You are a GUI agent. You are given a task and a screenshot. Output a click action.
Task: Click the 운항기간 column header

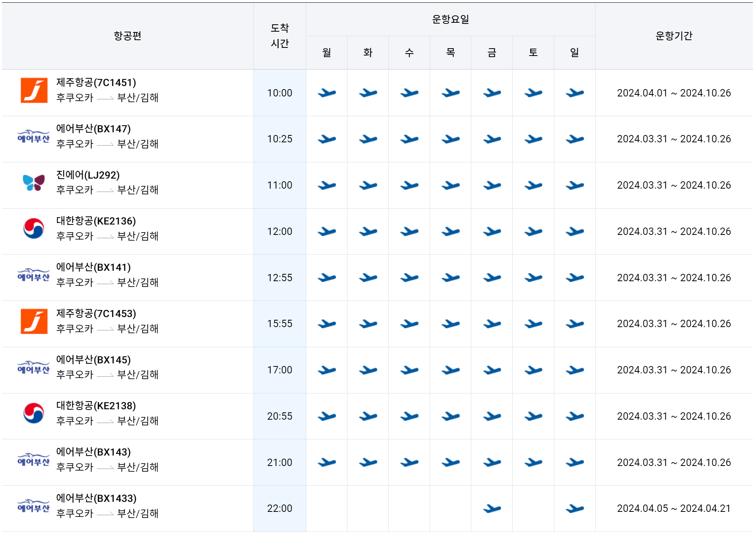tap(673, 36)
